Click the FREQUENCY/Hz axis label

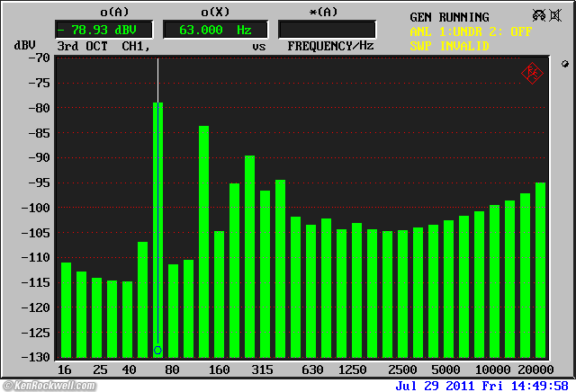pos(330,45)
